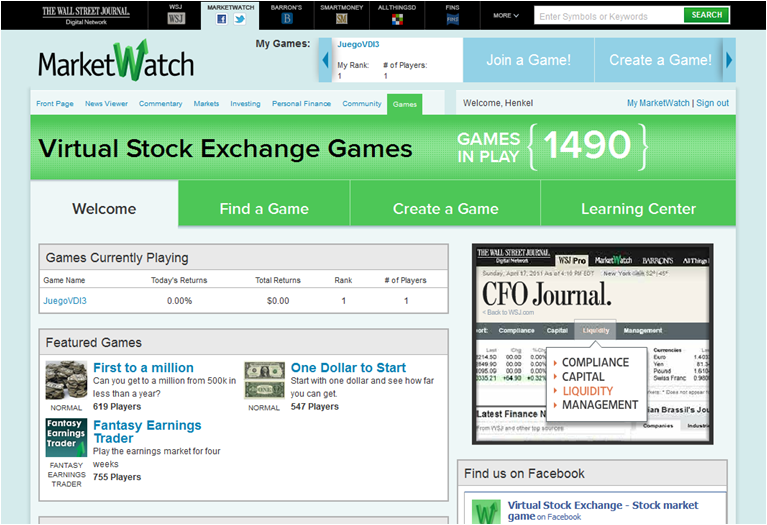Open News Viewer nav item
This screenshot has height=525, width=767.
coord(106,104)
